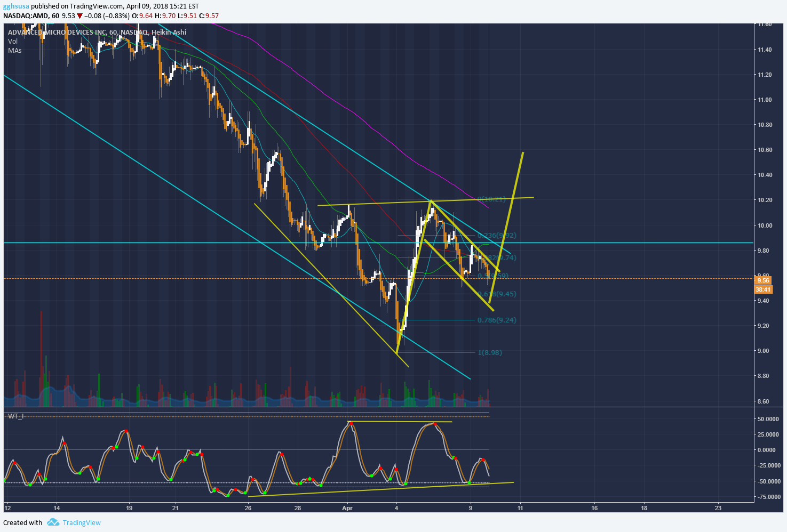Click the 10.60 price axis label
787x532 pixels.
(x=765, y=150)
